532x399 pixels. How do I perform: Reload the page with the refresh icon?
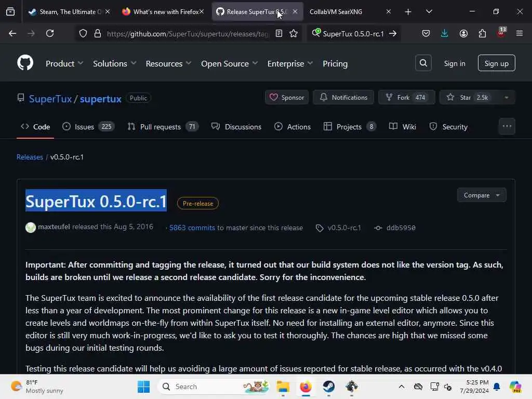50,34
